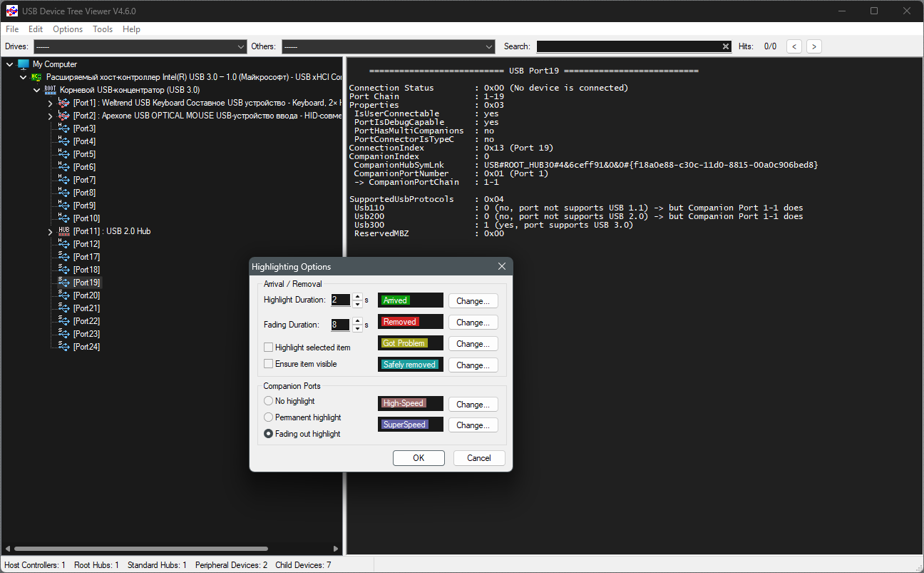Click the USB icon beside Port9
Screen dimensions: 924x573
[63, 206]
